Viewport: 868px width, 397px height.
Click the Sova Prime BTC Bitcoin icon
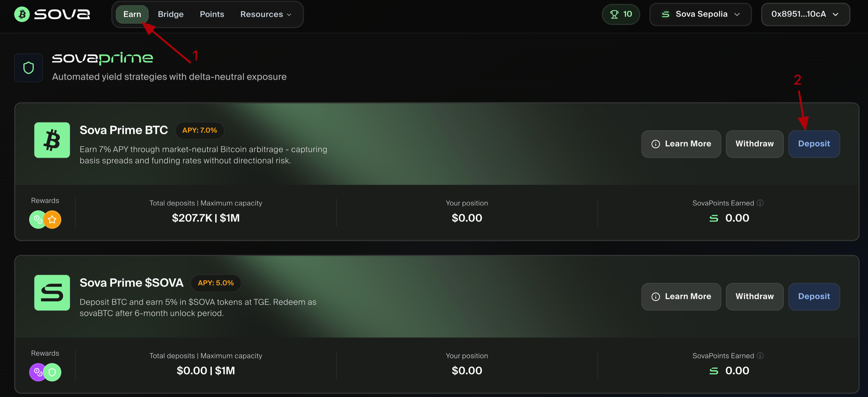tap(52, 140)
